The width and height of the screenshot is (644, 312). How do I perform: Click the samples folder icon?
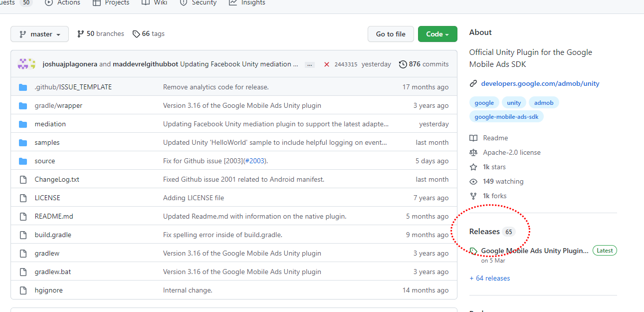[x=23, y=143]
